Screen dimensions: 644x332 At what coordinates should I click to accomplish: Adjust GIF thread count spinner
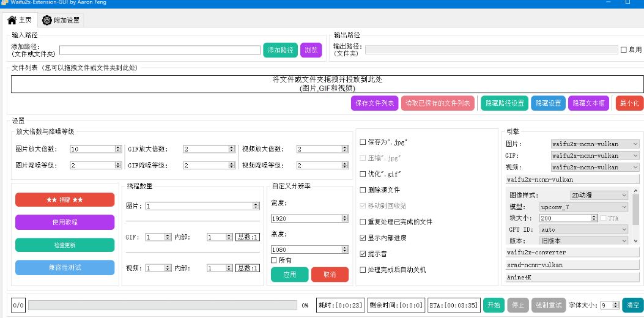click(168, 237)
